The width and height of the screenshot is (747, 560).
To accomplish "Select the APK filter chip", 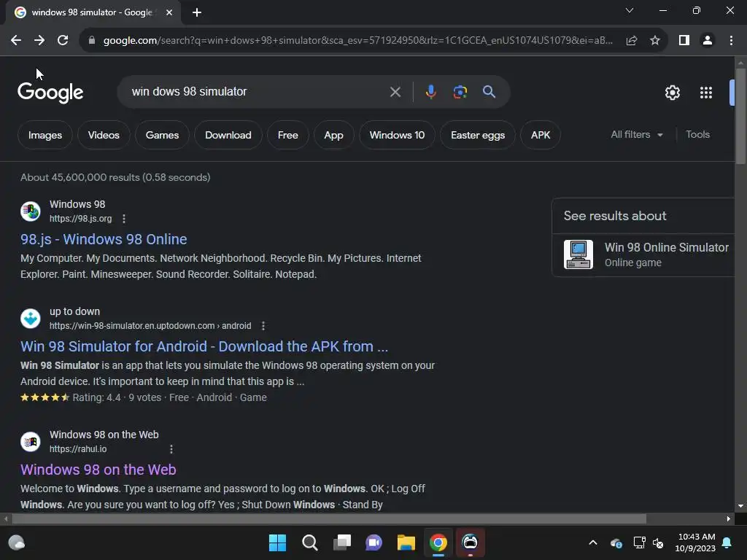I will tap(541, 135).
